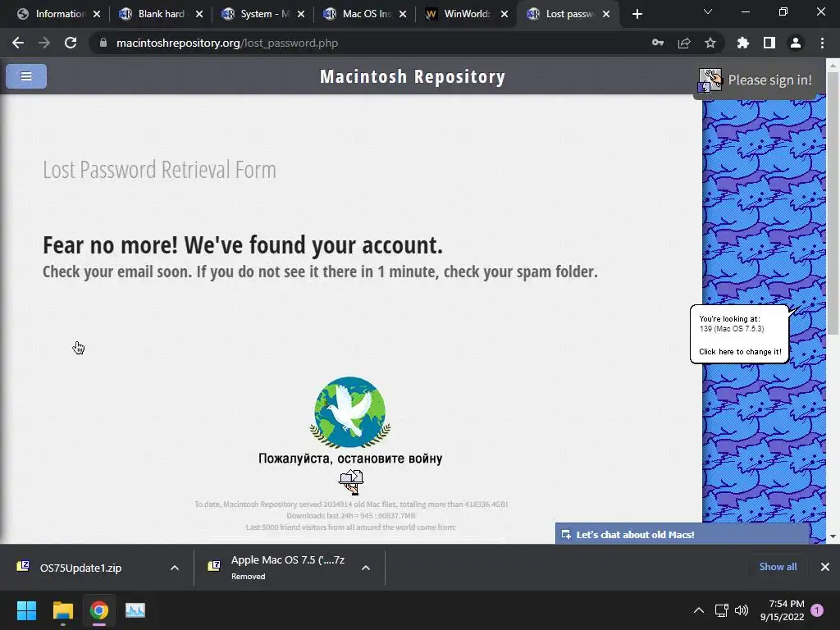Click the You're looking at bubble
Screen dimensions: 840x630
click(740, 335)
